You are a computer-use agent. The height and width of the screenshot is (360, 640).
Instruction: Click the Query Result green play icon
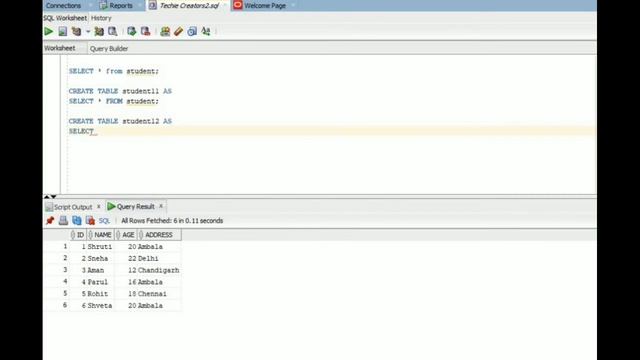111,207
